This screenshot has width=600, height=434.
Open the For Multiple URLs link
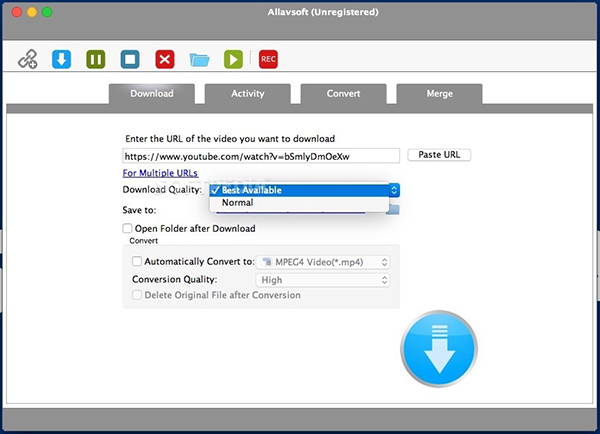160,173
